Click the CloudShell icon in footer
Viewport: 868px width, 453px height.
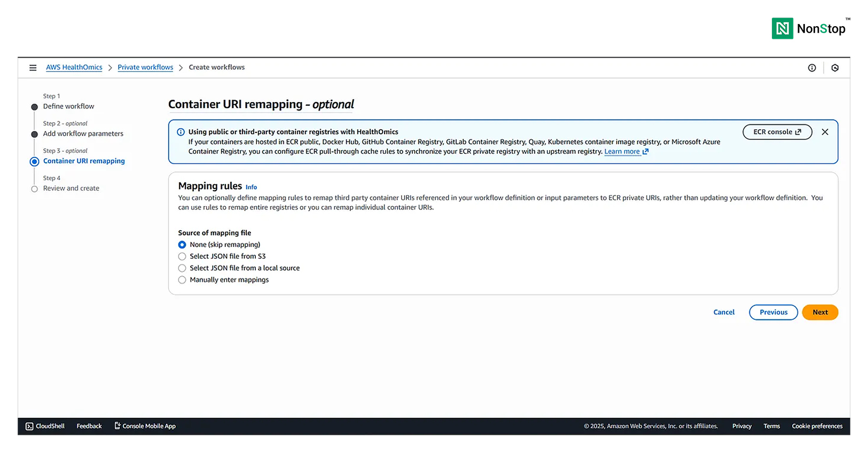pos(29,426)
